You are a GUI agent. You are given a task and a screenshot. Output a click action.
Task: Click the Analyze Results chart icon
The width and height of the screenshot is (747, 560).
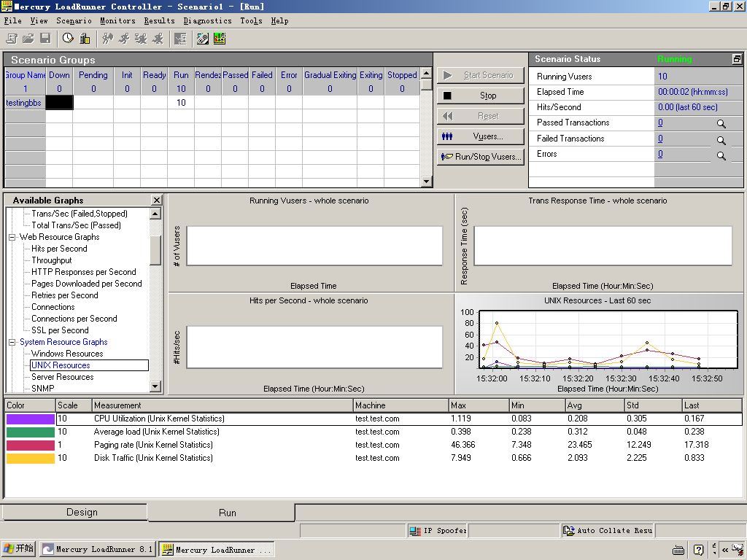tap(220, 39)
